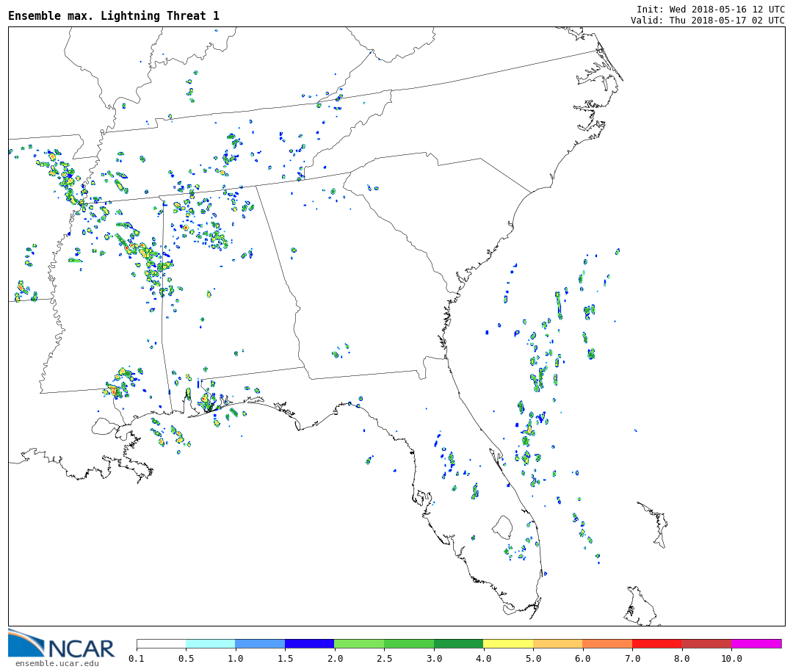Pick the light green 2.0–2.5 colorbar segment
The width and height of the screenshot is (793, 672).
[x=360, y=643]
